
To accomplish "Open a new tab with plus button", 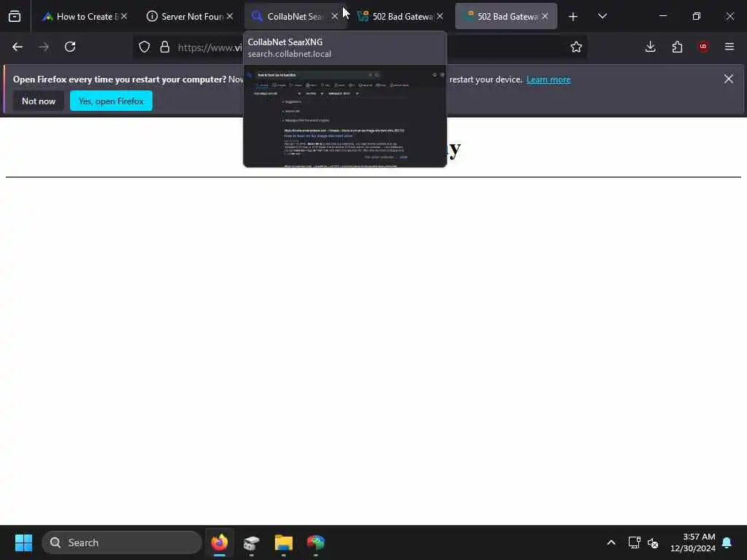I will click(x=573, y=17).
